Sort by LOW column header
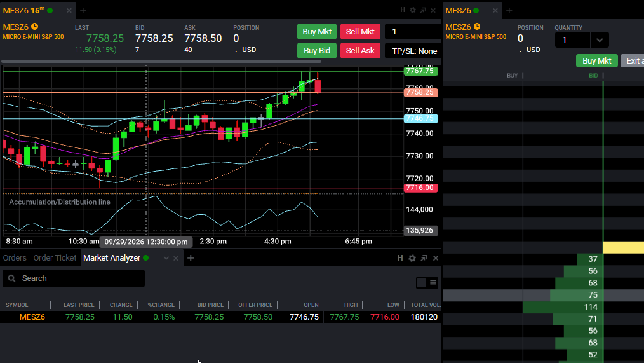Viewport: 644px width, 363px height. [x=393, y=305]
